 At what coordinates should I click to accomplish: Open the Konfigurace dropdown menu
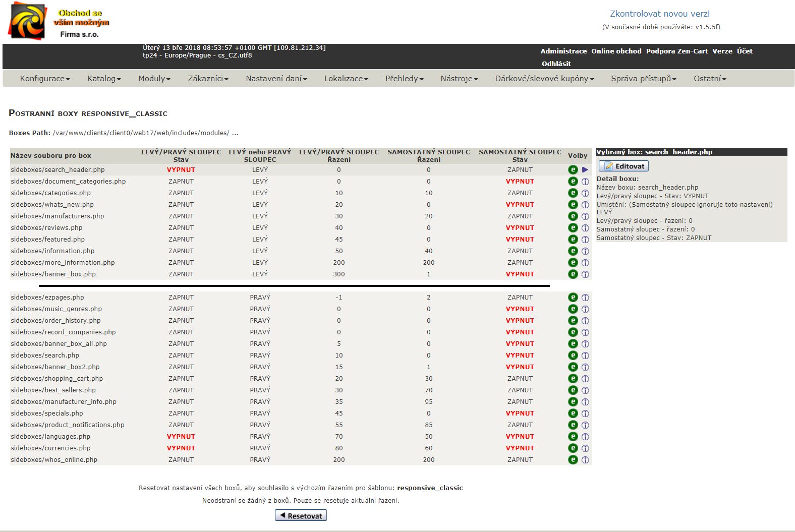(x=45, y=79)
